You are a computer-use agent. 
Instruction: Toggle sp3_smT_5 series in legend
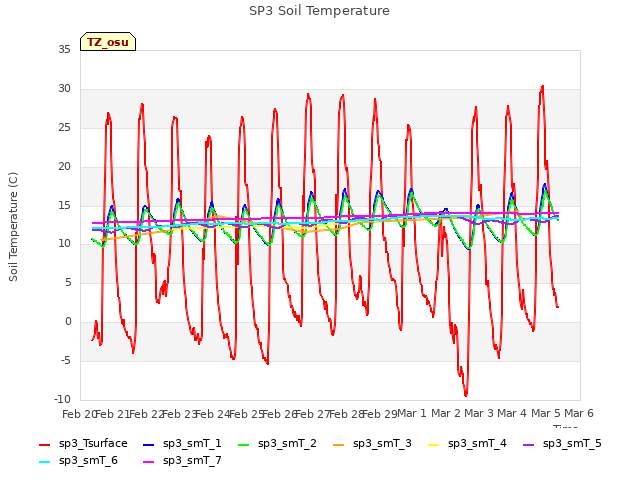(x=562, y=444)
